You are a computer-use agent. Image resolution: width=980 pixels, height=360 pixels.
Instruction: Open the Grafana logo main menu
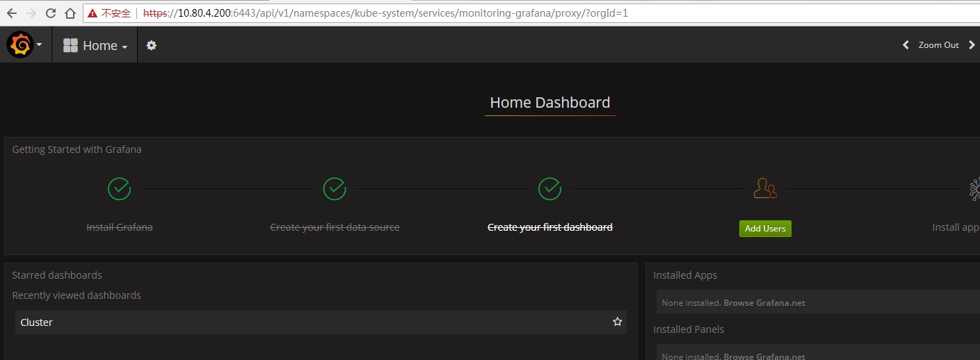pos(20,45)
